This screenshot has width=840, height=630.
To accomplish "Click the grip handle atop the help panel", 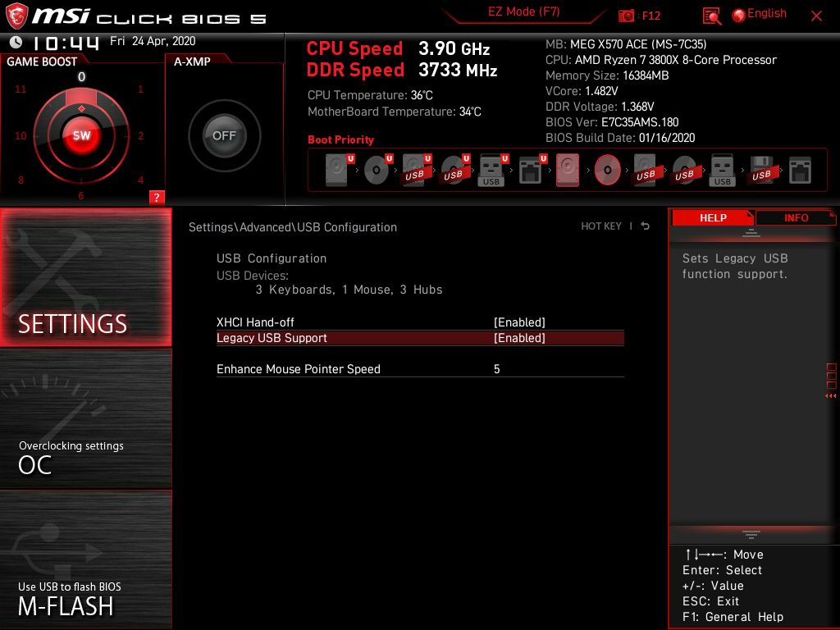I will 751,233.
